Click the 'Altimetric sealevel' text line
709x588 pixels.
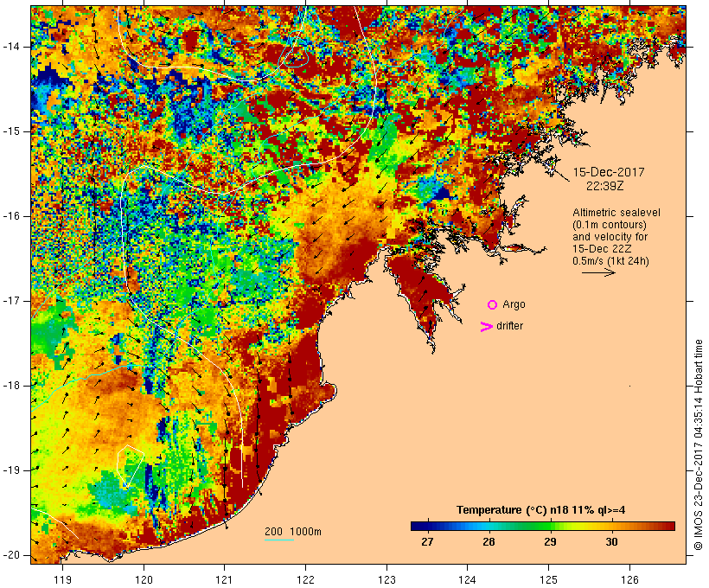pyautogui.click(x=616, y=213)
